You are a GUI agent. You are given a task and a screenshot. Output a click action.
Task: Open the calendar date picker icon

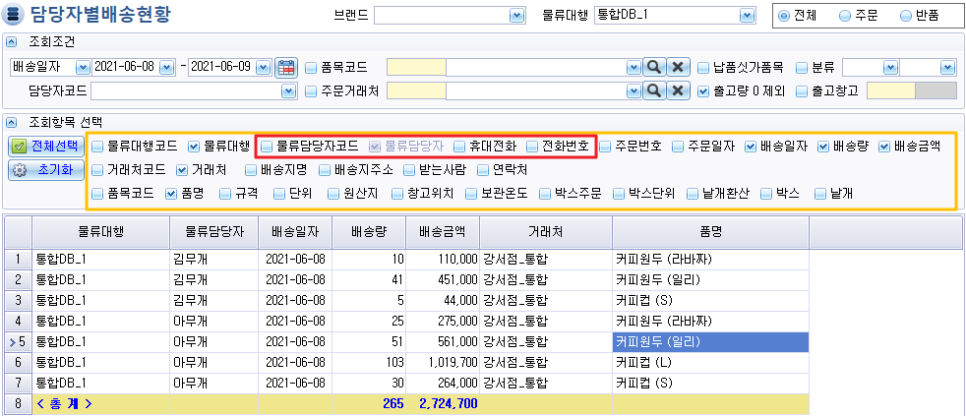285,67
